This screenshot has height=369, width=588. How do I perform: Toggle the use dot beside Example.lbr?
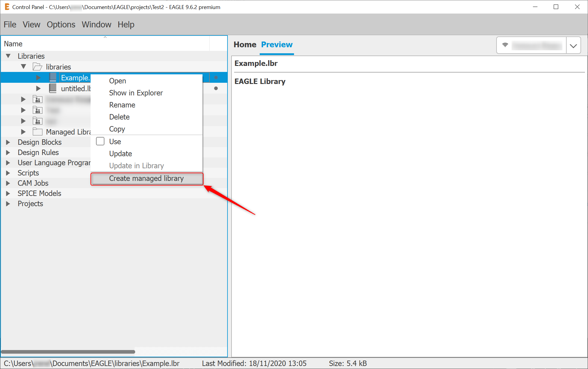[216, 77]
